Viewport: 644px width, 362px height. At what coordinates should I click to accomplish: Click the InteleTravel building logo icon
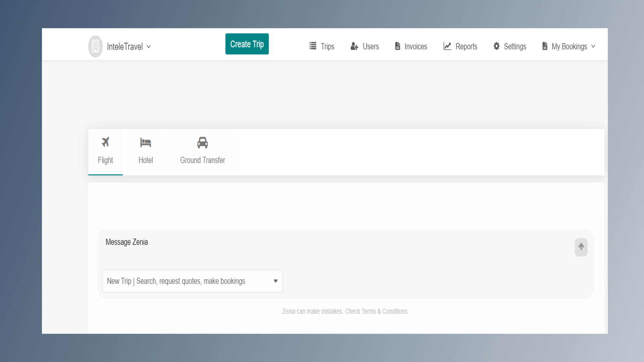tap(95, 46)
